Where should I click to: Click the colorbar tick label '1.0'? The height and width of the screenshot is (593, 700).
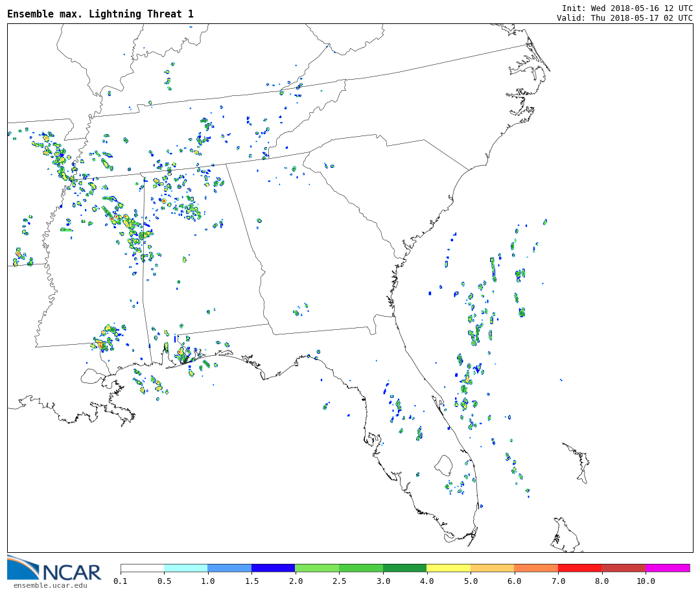click(208, 581)
